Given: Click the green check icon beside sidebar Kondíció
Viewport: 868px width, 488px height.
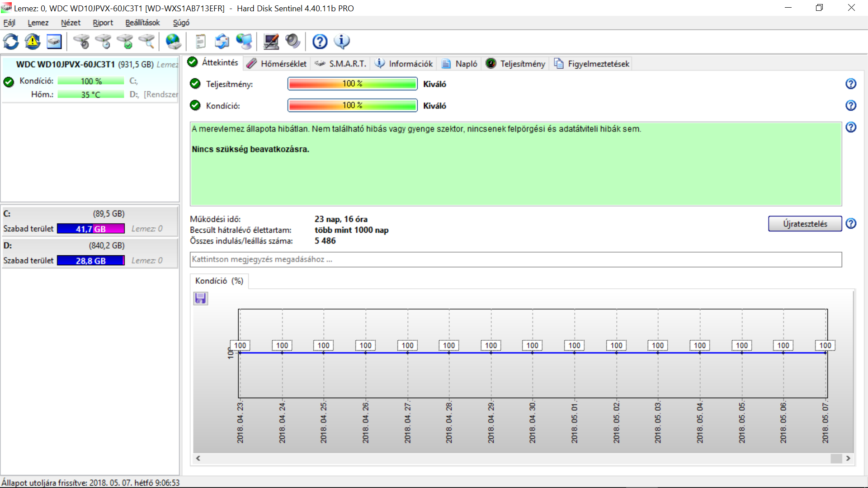Looking at the screenshot, I should (x=9, y=82).
